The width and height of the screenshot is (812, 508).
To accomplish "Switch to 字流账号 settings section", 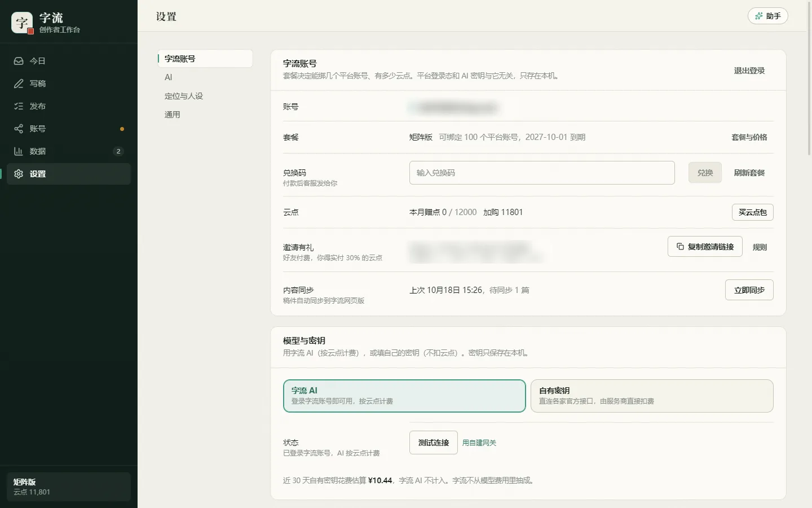I will [x=205, y=59].
